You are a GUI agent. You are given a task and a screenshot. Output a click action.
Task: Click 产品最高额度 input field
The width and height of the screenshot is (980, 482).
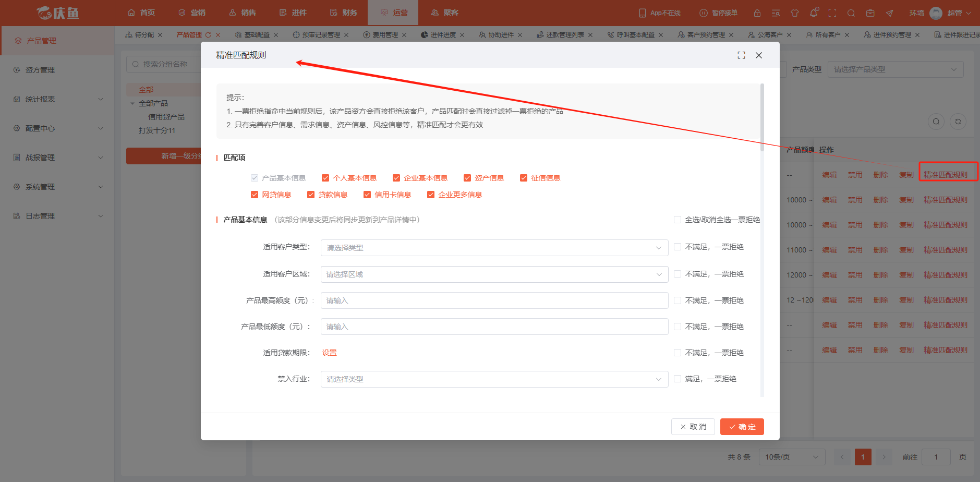494,300
